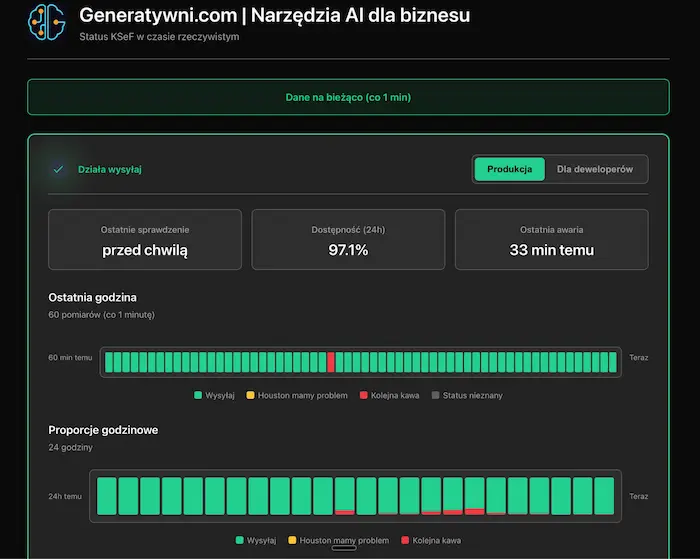Click 'Teraz' label of the hourly chart
Viewport: 700px width, 559px height.
click(638, 358)
